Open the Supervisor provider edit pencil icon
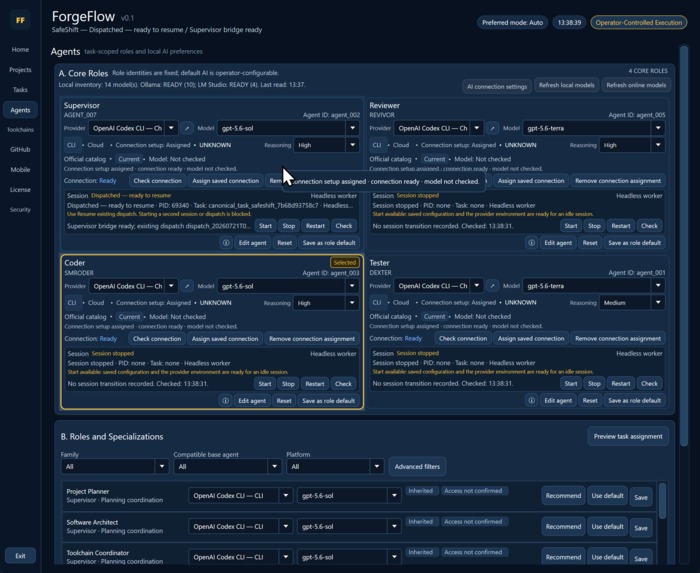 (x=187, y=129)
